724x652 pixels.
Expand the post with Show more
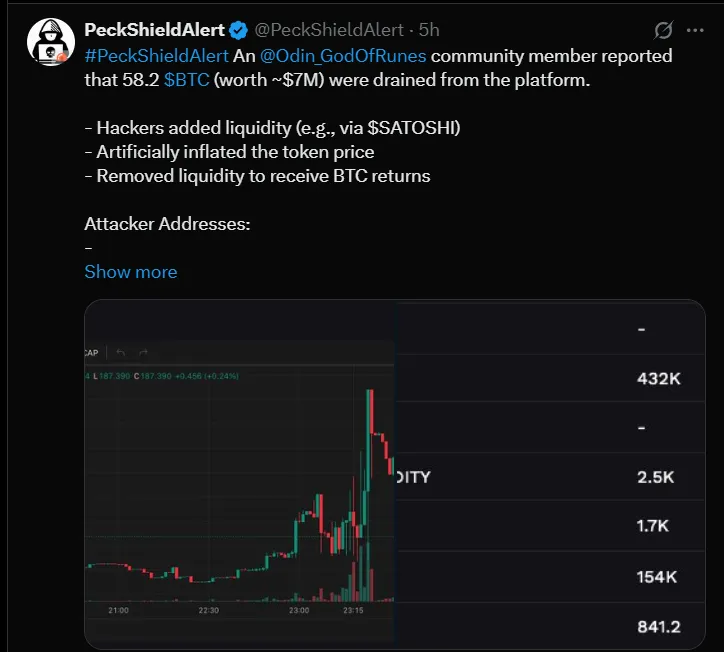coord(130,272)
